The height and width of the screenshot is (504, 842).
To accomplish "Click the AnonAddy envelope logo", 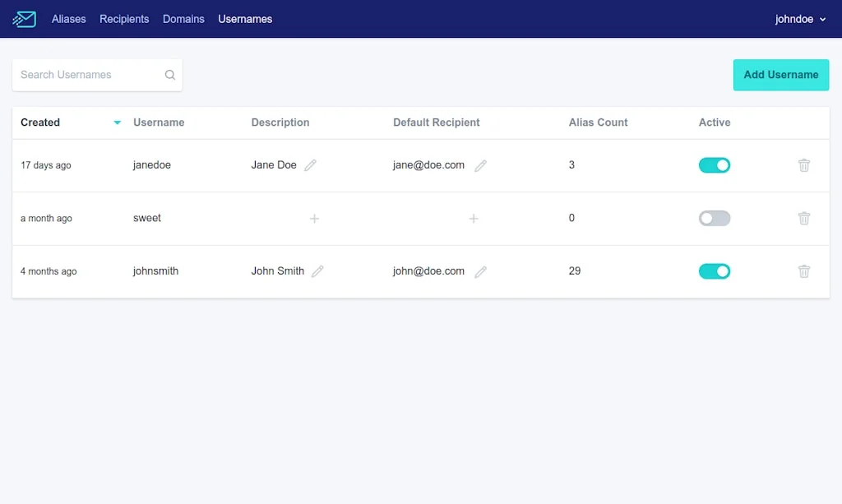I will click(25, 19).
